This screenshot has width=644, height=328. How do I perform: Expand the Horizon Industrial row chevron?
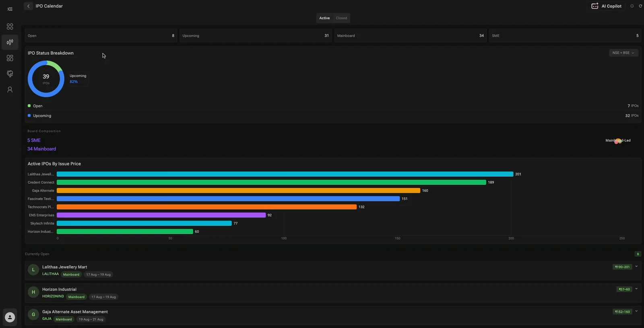pos(636,289)
